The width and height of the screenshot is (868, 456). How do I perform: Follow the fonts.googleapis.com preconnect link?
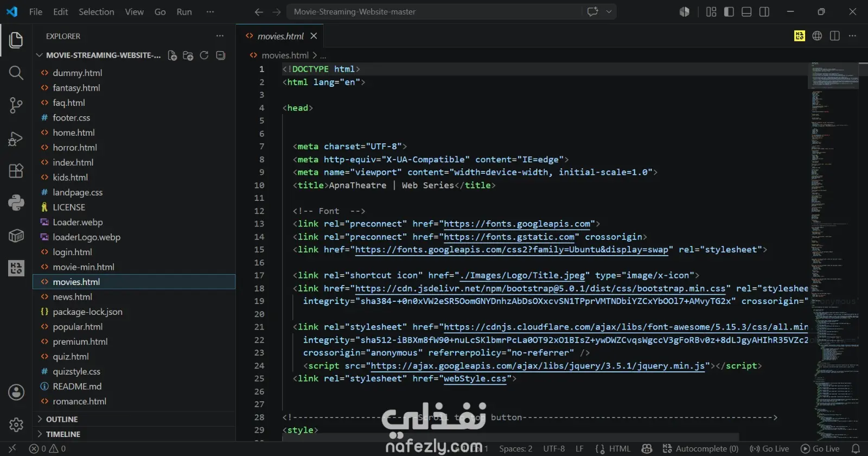(x=517, y=224)
